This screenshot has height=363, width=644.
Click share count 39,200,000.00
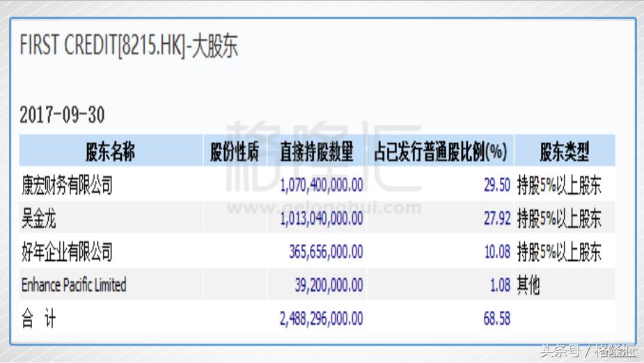point(329,285)
